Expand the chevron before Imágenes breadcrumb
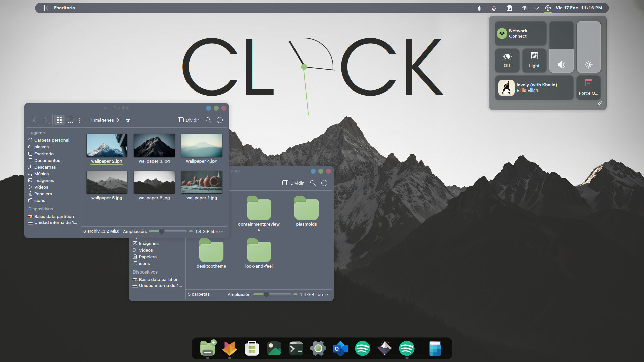This screenshot has width=644, height=362. (91, 120)
